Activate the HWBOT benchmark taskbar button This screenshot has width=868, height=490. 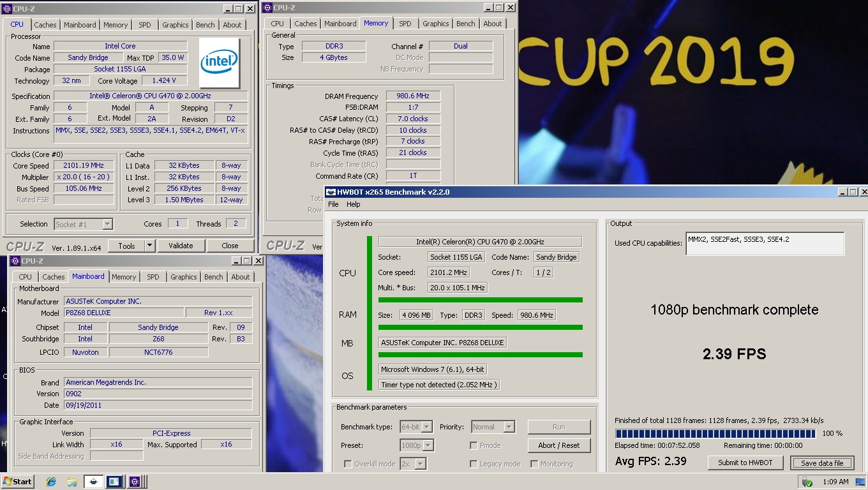point(93,482)
